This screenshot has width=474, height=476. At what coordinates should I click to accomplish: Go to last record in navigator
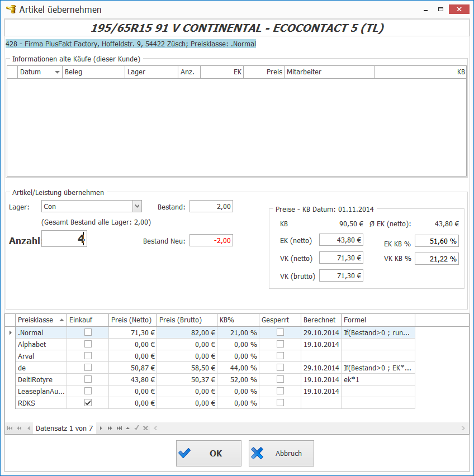click(119, 428)
